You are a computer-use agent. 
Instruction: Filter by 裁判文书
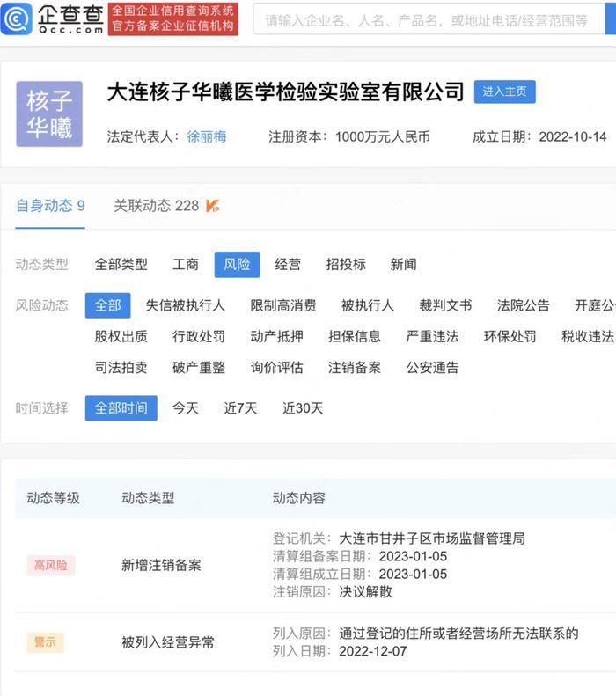click(445, 305)
